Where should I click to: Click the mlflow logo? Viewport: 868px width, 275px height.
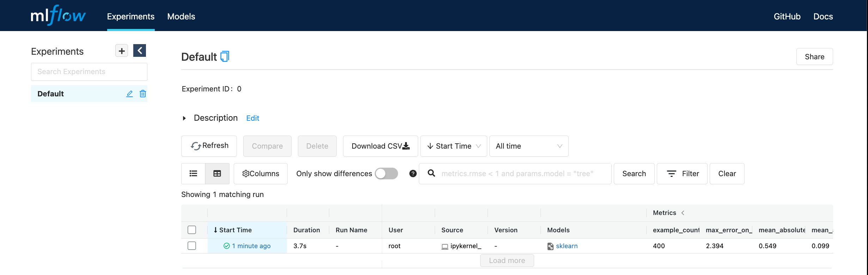(x=58, y=16)
